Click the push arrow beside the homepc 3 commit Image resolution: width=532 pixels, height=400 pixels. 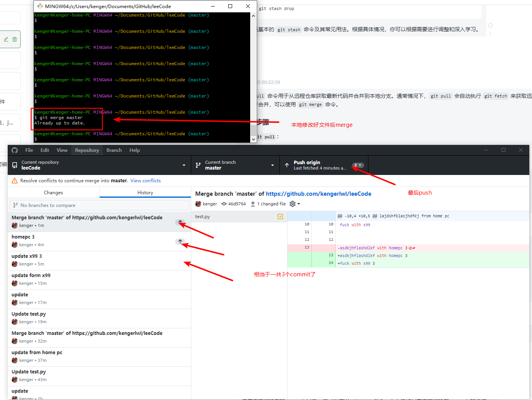coord(180,242)
